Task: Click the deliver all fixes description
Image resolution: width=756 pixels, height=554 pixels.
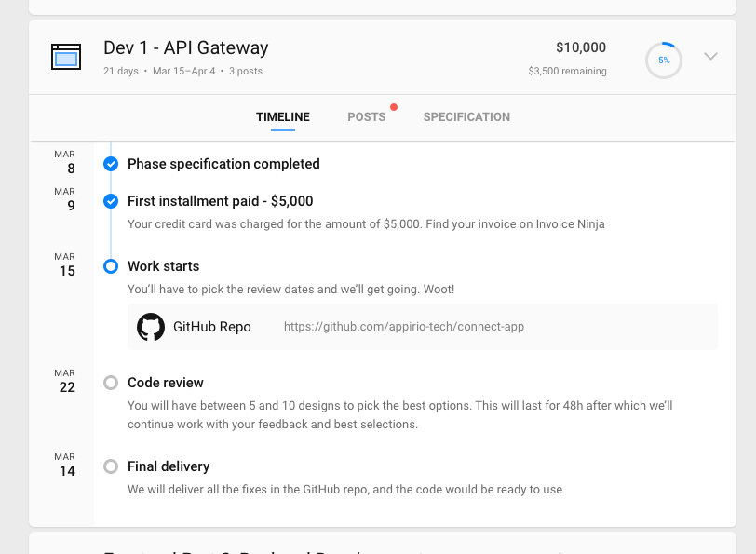Action: click(345, 490)
